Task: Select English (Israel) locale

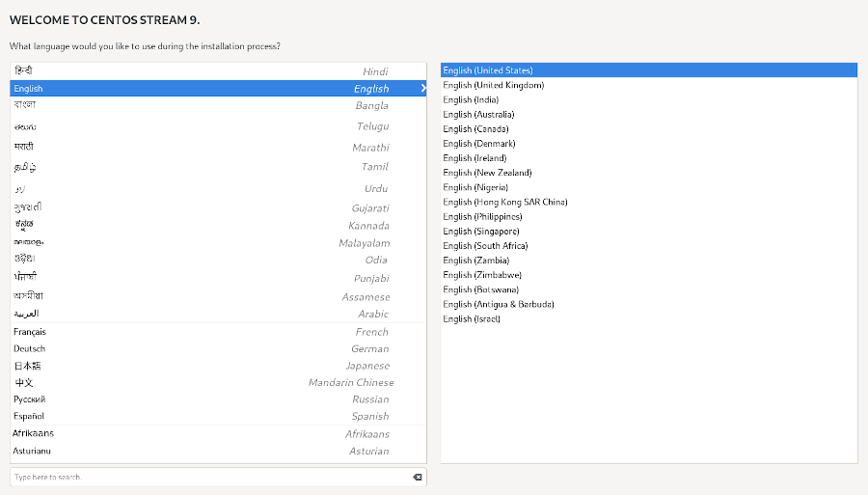Action: point(472,318)
